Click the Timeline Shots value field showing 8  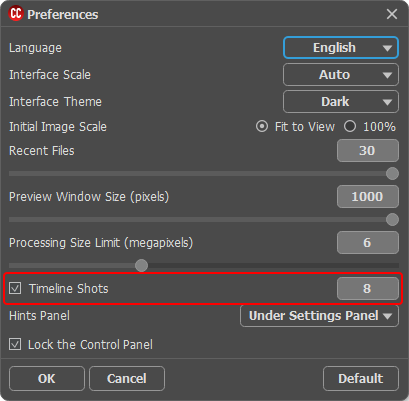(x=368, y=288)
